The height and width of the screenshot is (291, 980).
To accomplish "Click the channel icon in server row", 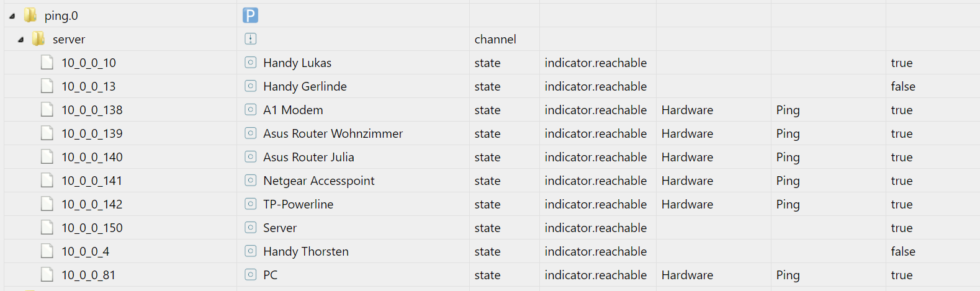I will pyautogui.click(x=250, y=39).
